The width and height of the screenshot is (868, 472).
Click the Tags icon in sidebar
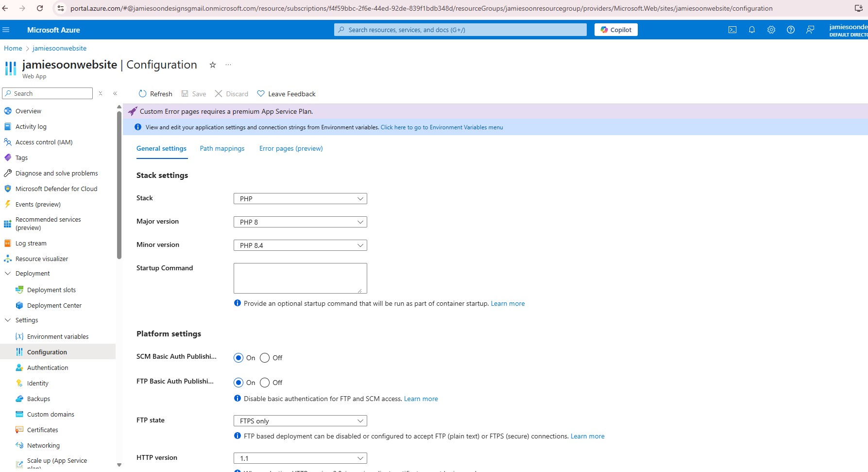pos(8,157)
